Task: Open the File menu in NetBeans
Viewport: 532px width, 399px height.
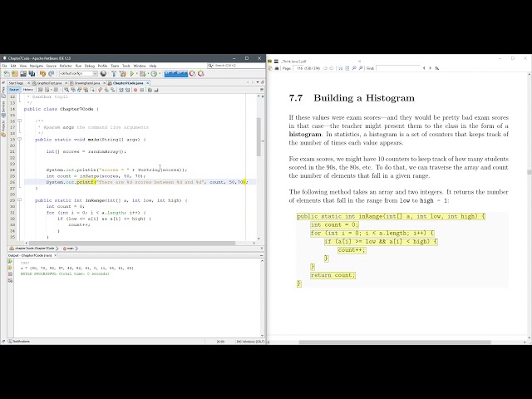Action: 4,66
